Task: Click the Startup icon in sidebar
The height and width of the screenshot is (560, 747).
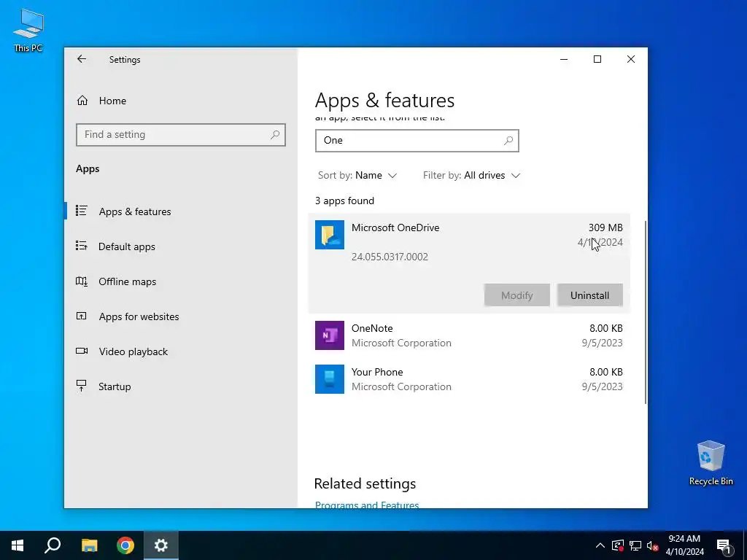Action: coord(82,386)
